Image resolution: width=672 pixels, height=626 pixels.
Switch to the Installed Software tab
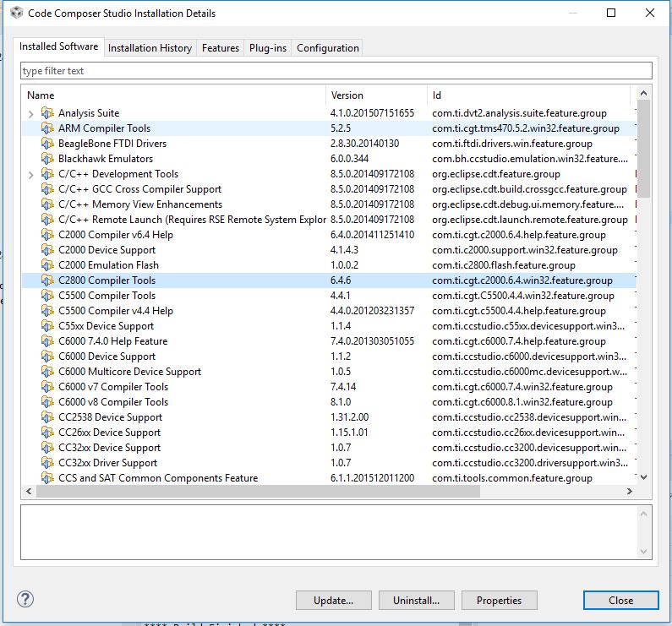click(x=58, y=46)
